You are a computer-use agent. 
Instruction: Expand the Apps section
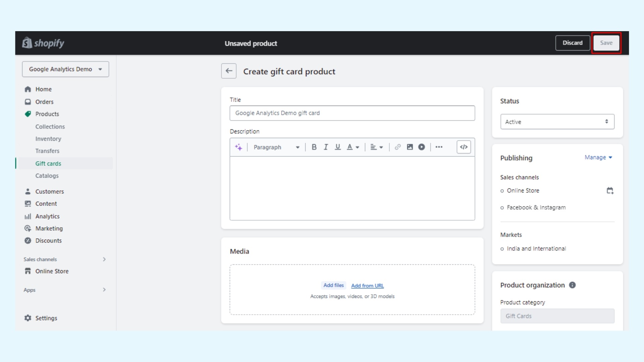click(104, 290)
